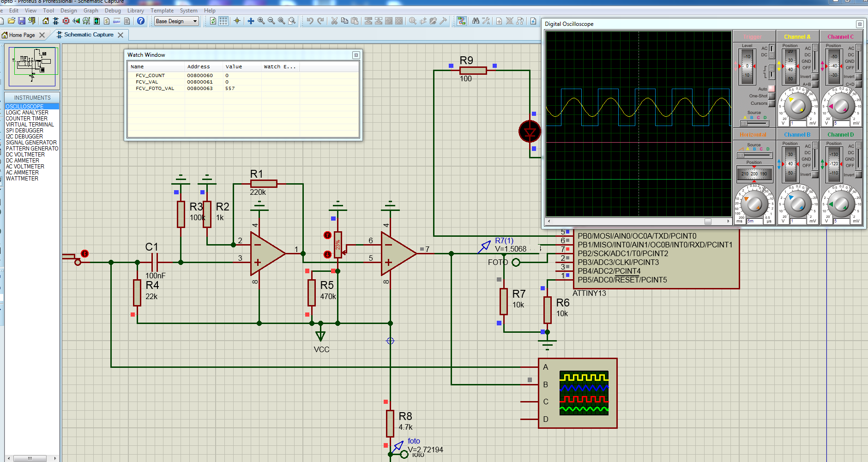This screenshot has width=868, height=462.
Task: Search and tag with the binoculars icon
Action: 476,21
